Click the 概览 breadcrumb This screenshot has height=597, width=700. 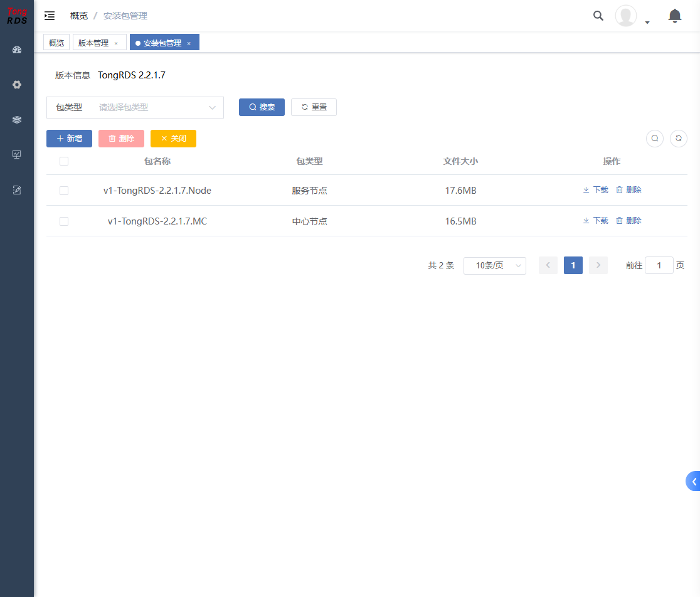tap(79, 16)
